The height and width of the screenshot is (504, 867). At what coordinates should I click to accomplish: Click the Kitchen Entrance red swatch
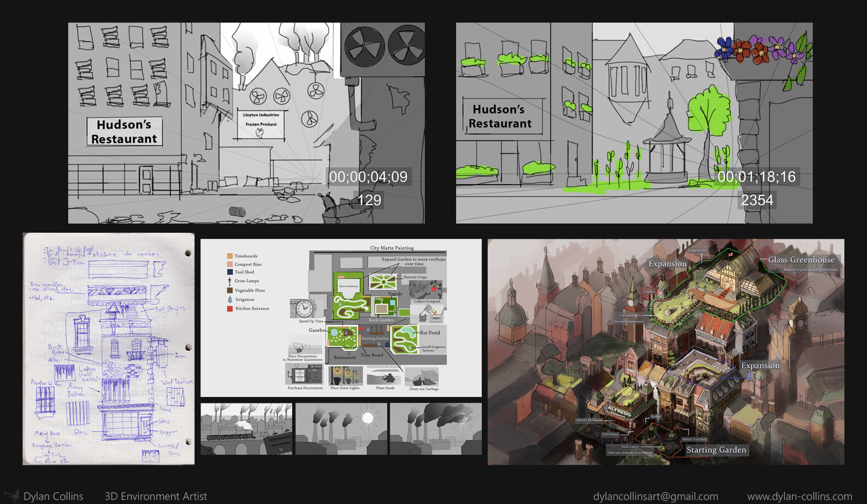pyautogui.click(x=230, y=308)
